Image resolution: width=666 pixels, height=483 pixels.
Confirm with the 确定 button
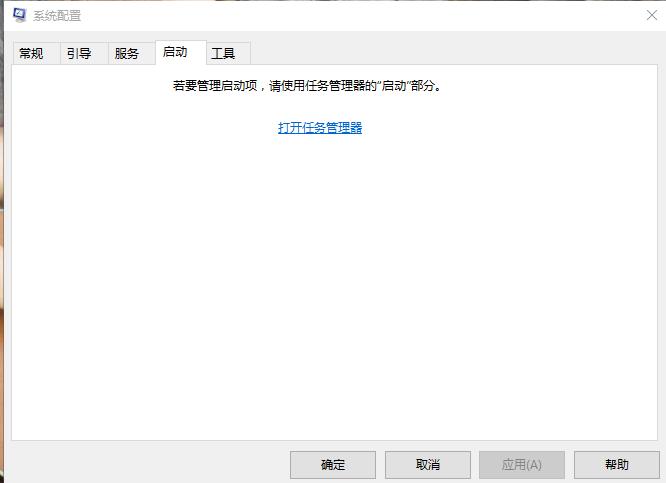333,465
